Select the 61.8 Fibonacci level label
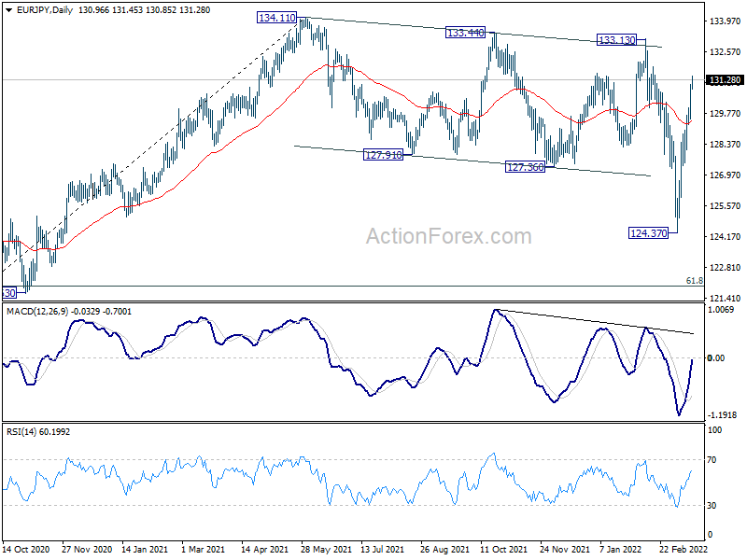 [x=694, y=281]
